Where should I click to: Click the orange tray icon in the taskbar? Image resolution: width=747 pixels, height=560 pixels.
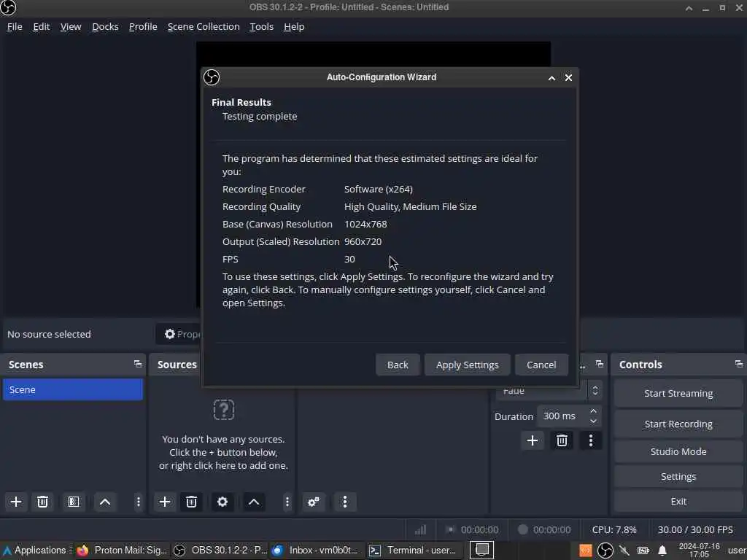586,551
